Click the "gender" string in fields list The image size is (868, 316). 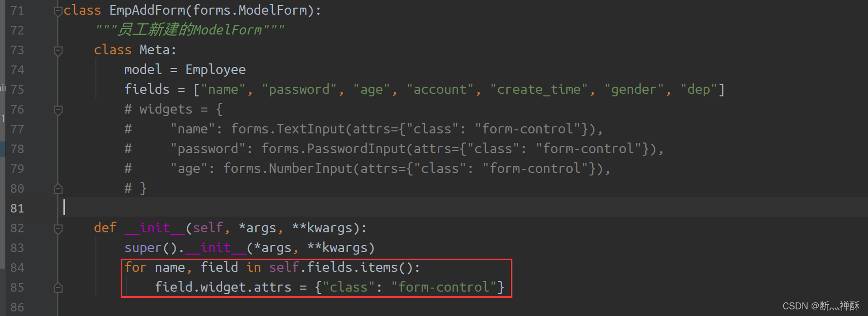click(634, 89)
